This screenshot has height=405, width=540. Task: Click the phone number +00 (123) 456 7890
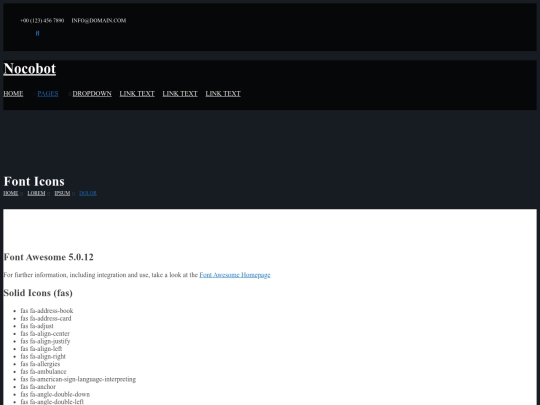click(42, 21)
